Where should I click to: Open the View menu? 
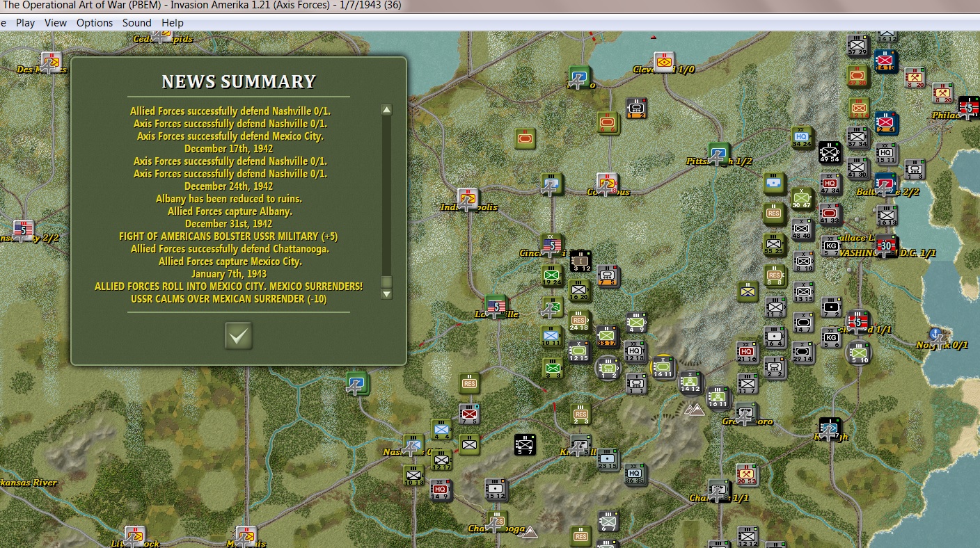tap(56, 22)
